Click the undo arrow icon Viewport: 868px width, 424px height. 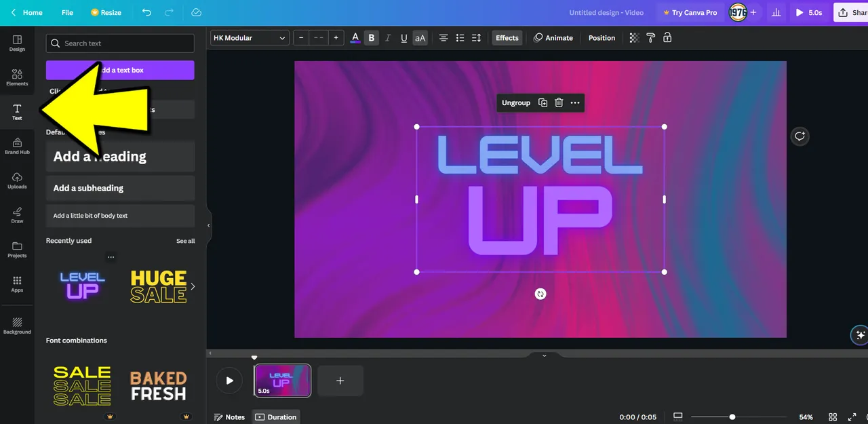pos(147,12)
